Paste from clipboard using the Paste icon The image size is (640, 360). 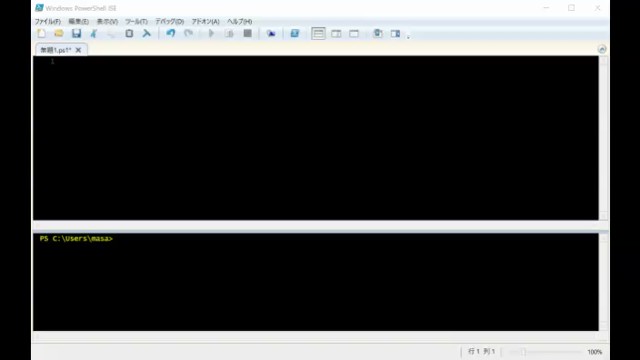[x=129, y=33]
